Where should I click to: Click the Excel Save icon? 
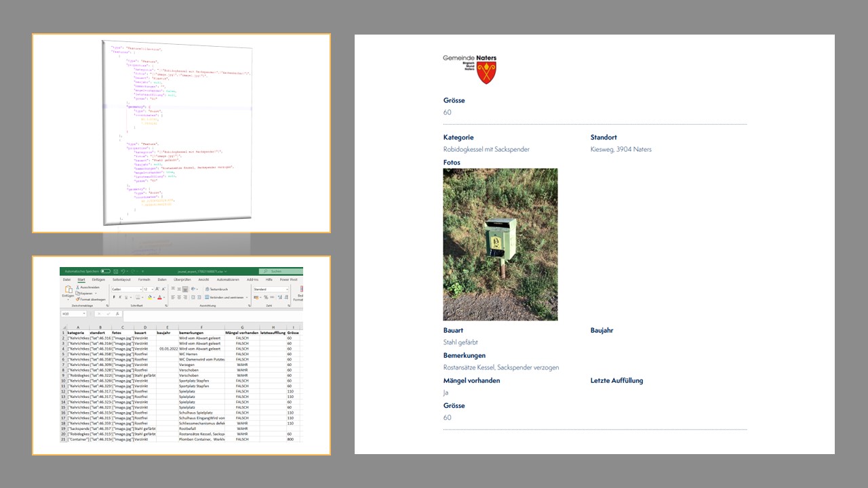tap(115, 271)
